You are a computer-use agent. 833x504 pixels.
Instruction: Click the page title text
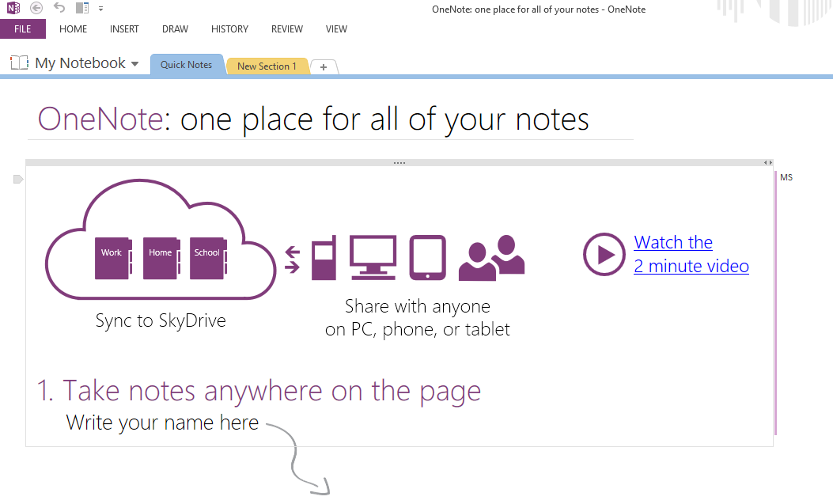[x=313, y=119]
